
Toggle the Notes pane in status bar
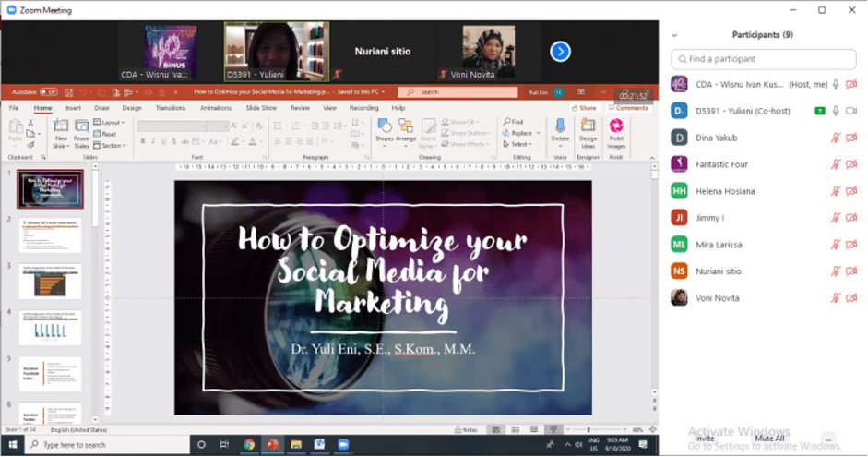tap(466, 430)
